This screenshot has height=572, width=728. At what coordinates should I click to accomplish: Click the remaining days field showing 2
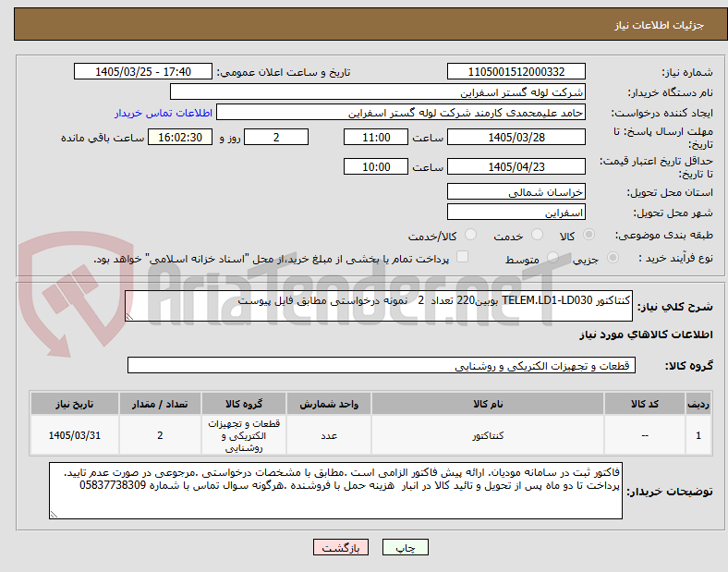pyautogui.click(x=276, y=138)
